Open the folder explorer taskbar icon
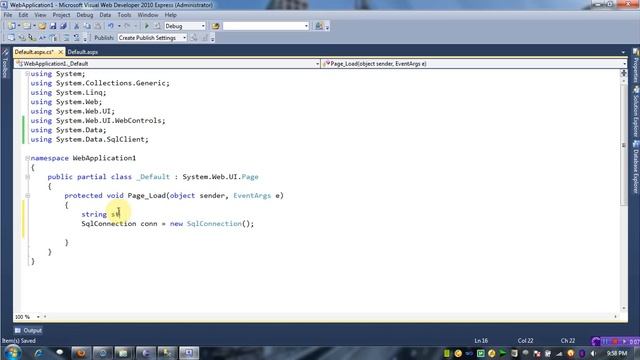Image resolution: width=640 pixels, height=360 pixels. coord(123,353)
